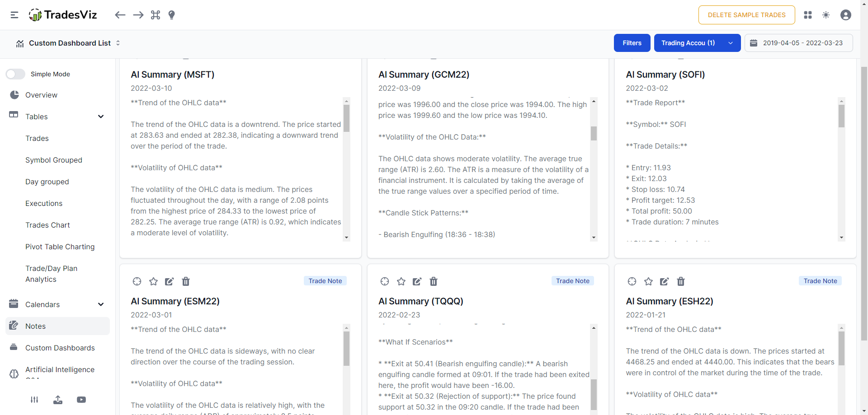Open Trades Chart page
This screenshot has height=415, width=868.
(47, 225)
